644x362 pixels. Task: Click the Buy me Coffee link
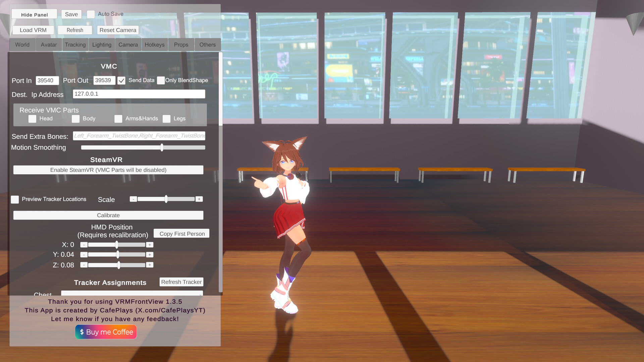click(x=106, y=332)
